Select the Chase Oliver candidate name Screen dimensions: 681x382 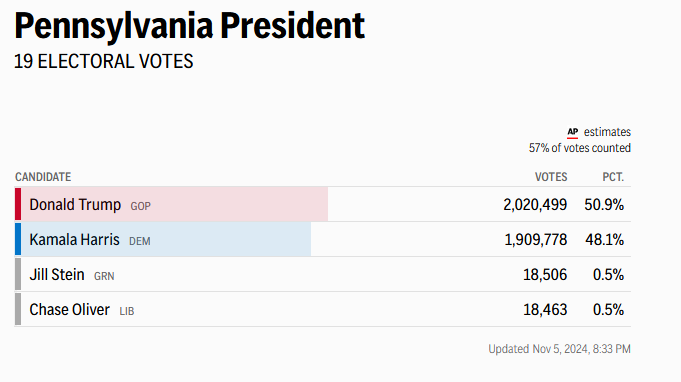(x=69, y=310)
